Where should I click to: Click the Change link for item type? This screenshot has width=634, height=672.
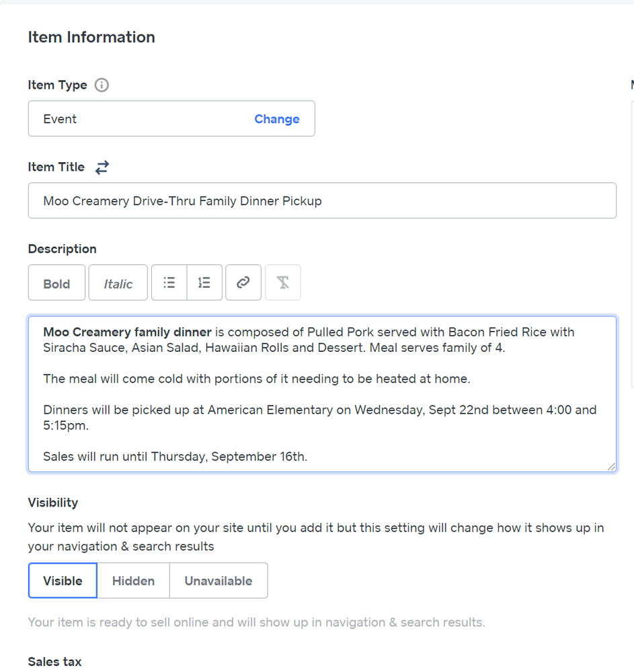click(276, 119)
